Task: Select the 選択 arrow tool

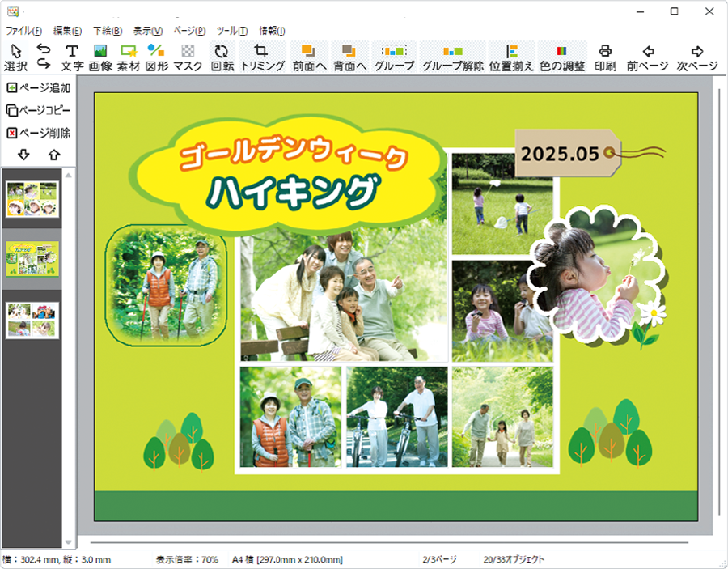Action: [x=15, y=57]
